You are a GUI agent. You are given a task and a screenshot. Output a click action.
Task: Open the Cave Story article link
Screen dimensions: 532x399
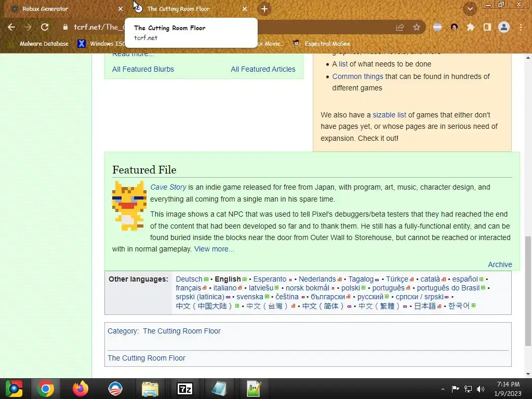[x=168, y=187]
